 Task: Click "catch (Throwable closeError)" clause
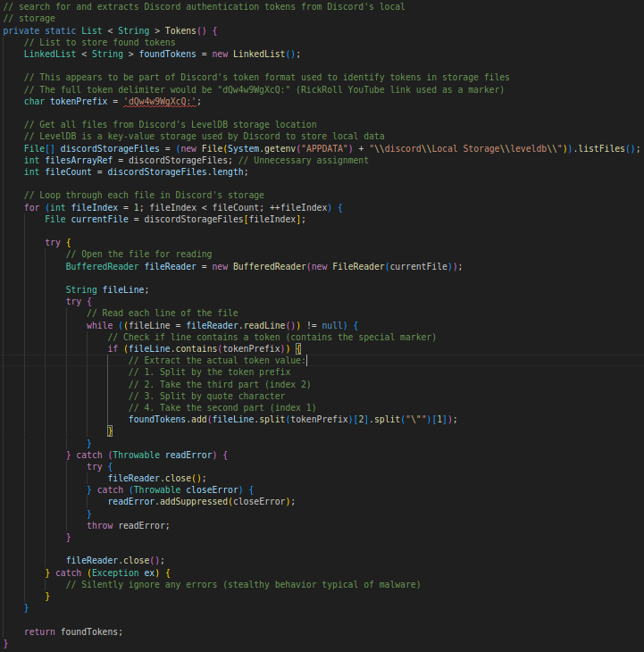(170, 490)
